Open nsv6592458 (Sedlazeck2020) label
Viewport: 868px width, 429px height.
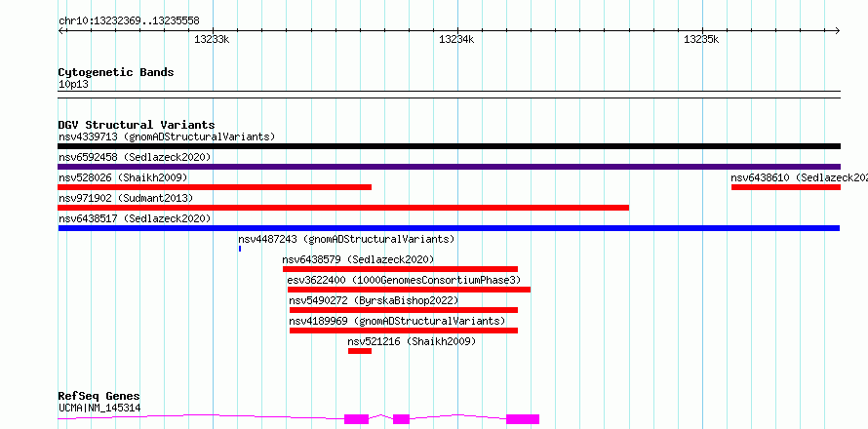coord(135,157)
